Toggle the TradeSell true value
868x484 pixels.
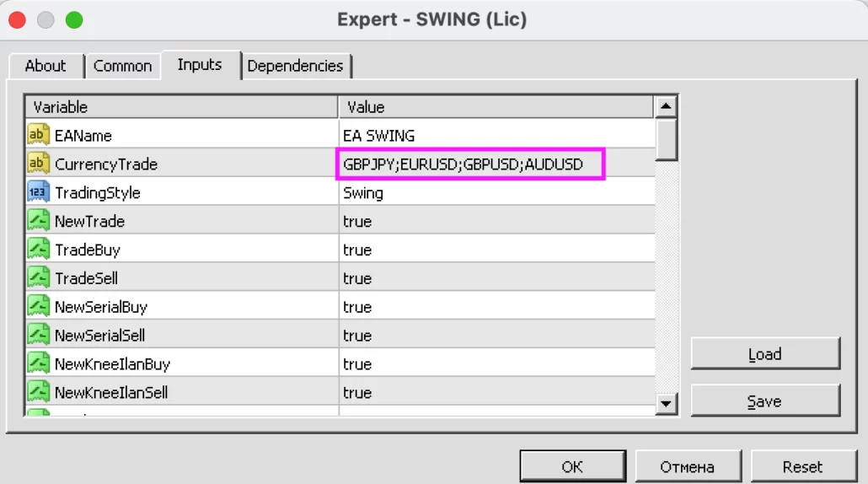[x=496, y=278]
